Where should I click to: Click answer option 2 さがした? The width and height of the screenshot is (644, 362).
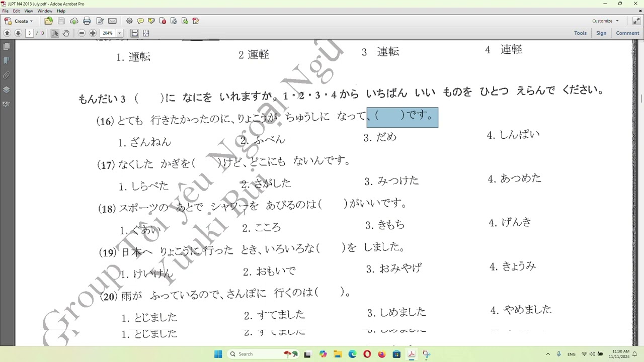pos(266,183)
